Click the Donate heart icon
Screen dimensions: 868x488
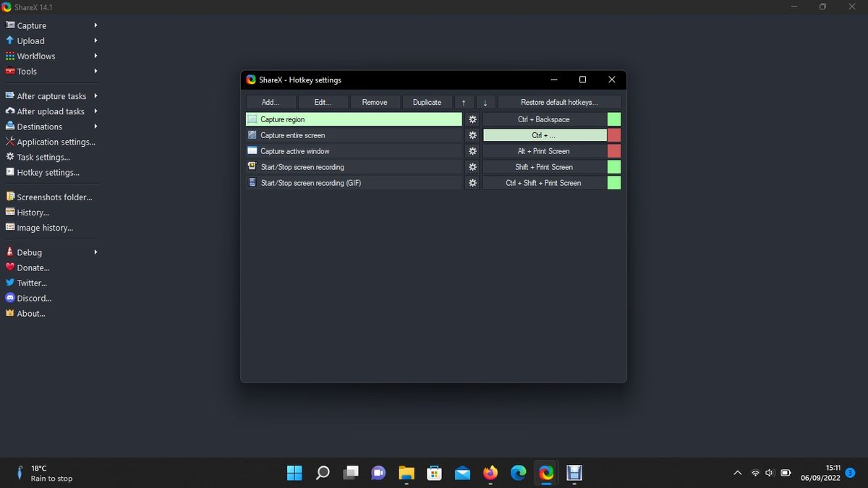9,267
